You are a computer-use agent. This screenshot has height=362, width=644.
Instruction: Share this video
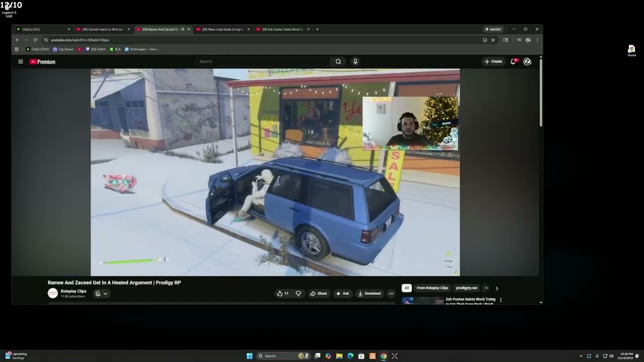pyautogui.click(x=318, y=294)
